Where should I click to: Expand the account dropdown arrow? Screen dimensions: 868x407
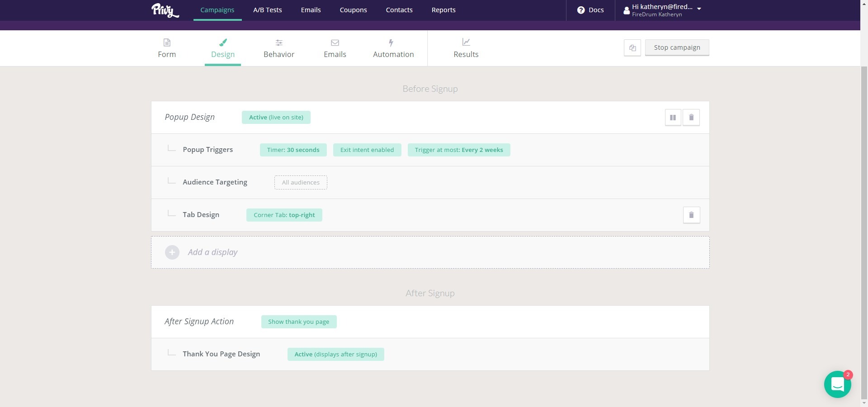click(699, 9)
